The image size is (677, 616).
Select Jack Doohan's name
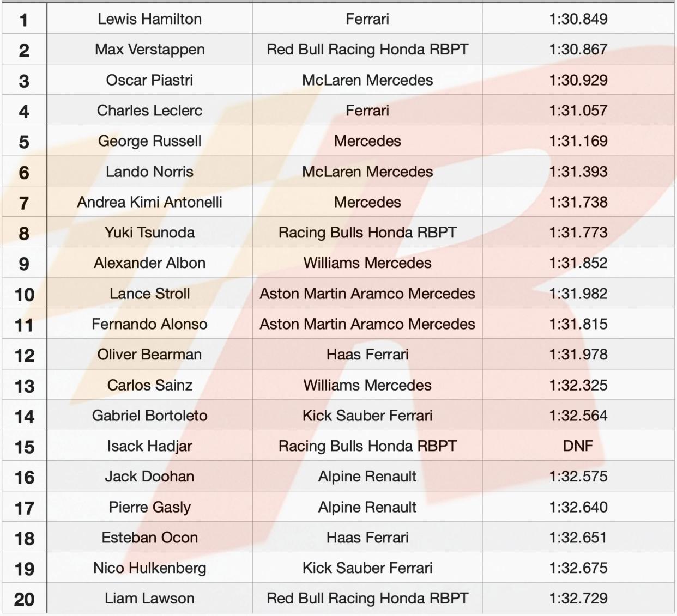click(149, 477)
